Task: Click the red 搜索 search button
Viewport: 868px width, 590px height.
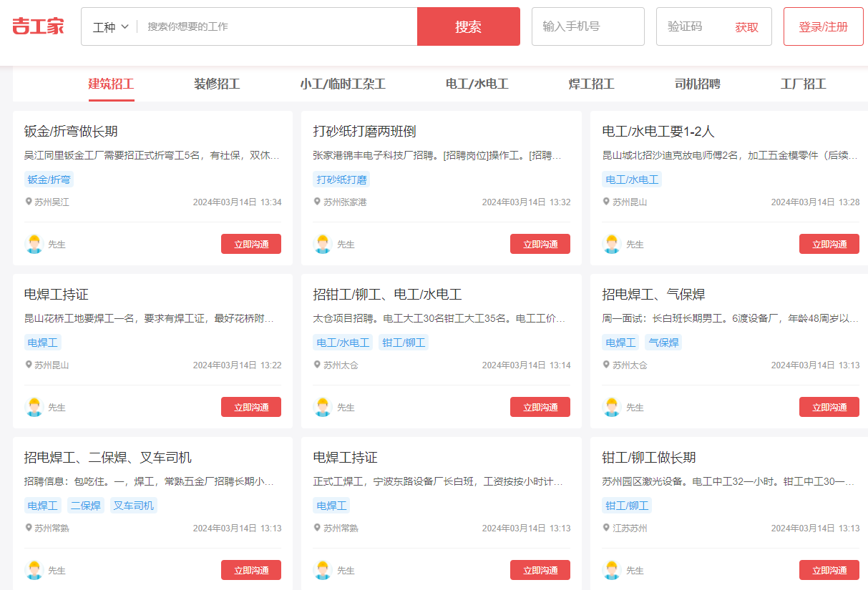Action: (x=468, y=26)
